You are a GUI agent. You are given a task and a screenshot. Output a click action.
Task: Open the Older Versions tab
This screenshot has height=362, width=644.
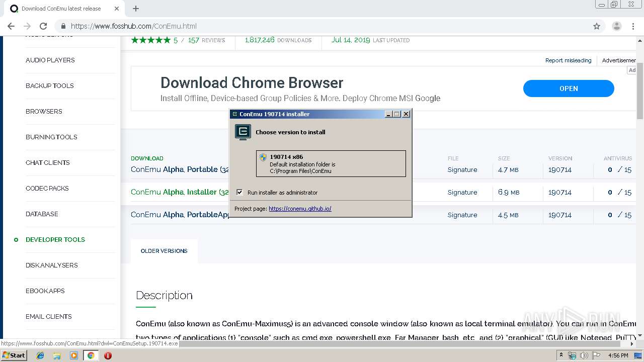coord(164,251)
